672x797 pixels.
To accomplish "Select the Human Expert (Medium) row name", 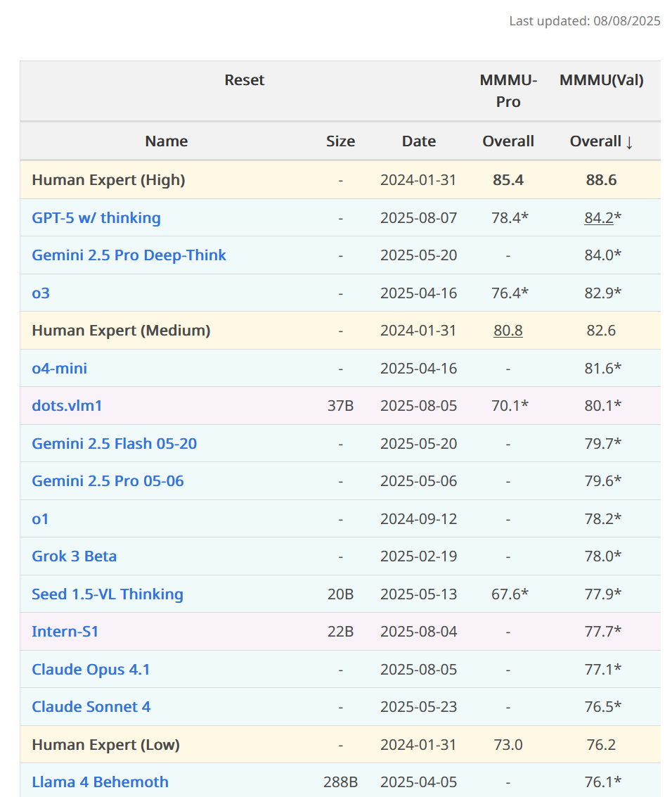I will click(x=122, y=331).
